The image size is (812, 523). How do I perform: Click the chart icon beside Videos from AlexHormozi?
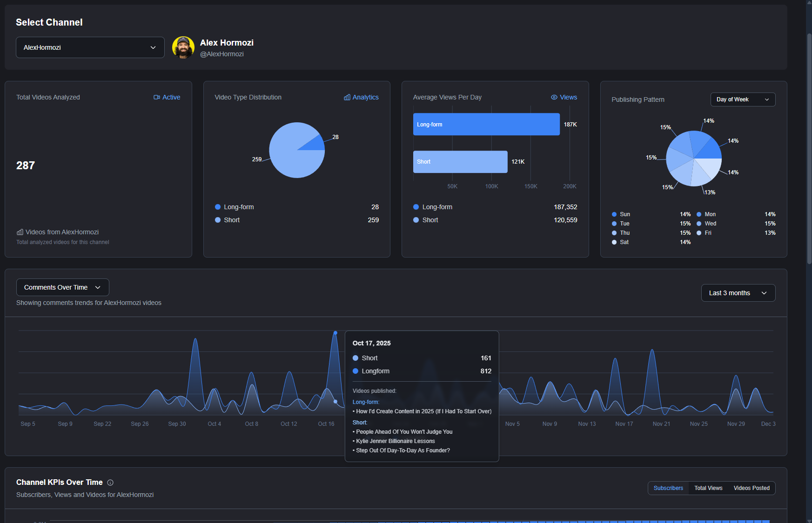click(20, 232)
